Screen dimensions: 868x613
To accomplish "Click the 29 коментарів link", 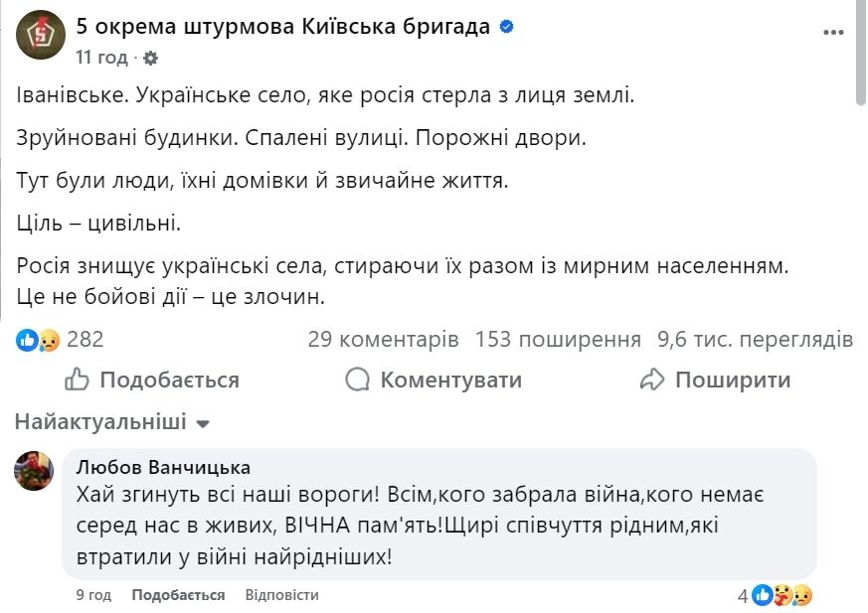I will point(383,339).
